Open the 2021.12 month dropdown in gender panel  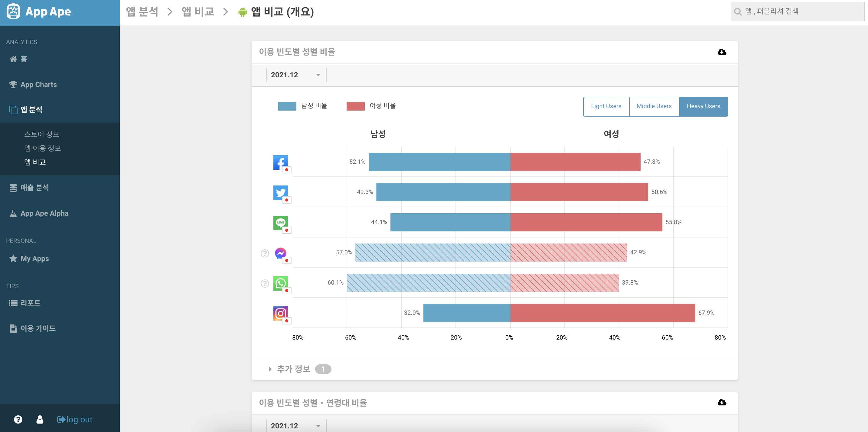coord(296,75)
